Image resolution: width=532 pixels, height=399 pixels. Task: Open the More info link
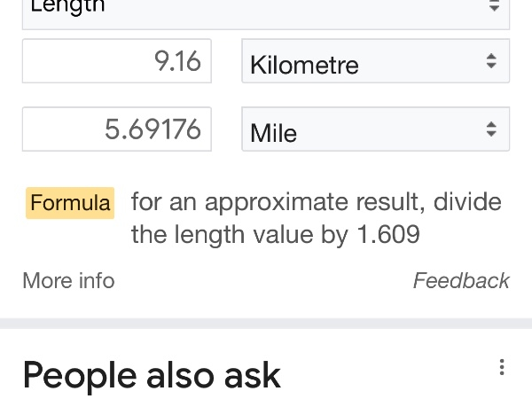coord(68,281)
